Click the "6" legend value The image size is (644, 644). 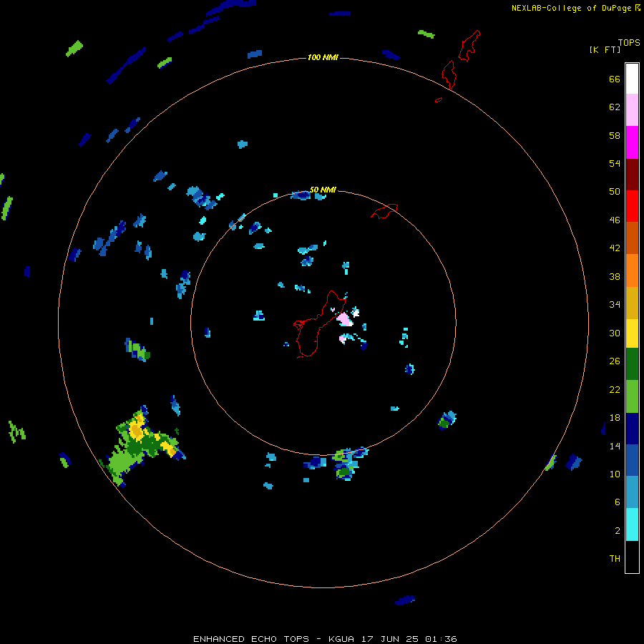[x=618, y=502]
